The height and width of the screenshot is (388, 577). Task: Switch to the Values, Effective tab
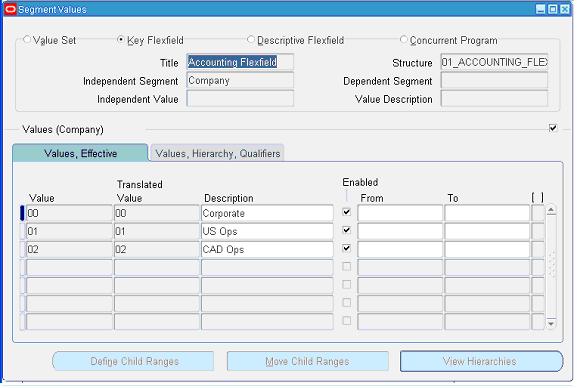coord(80,153)
